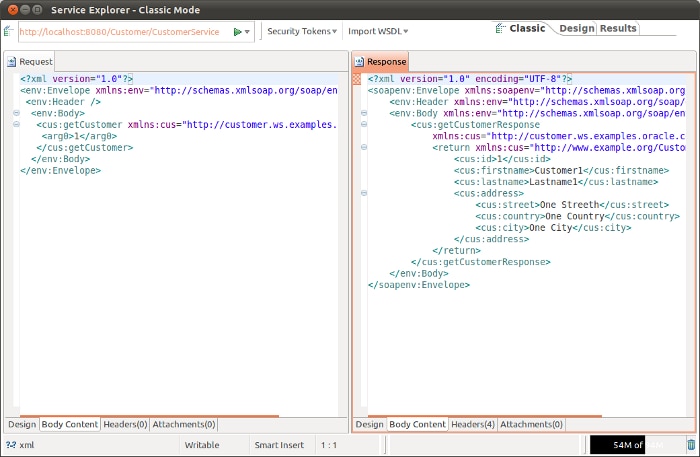Open the Security Tokens dropdown
The width and height of the screenshot is (700, 457).
click(302, 31)
